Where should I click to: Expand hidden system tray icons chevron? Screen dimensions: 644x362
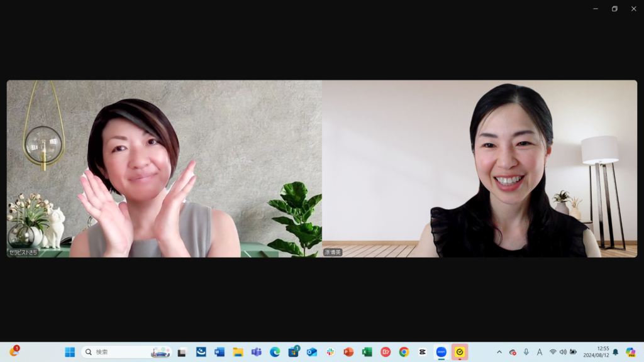(499, 352)
